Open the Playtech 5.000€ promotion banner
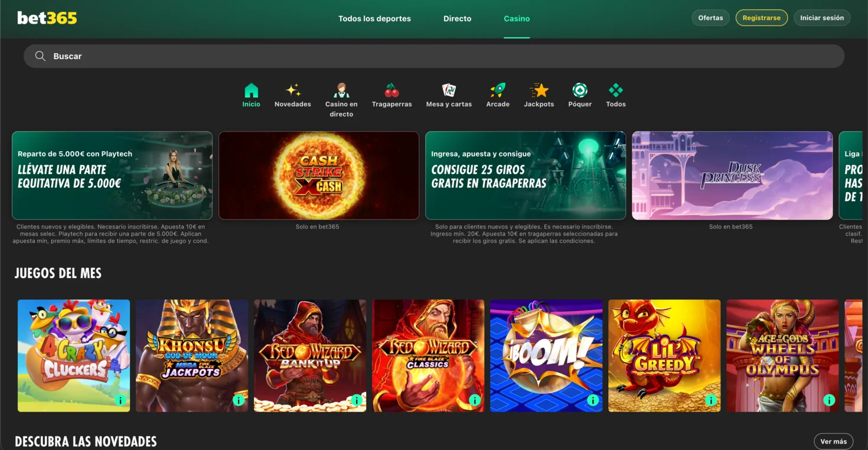 point(112,175)
